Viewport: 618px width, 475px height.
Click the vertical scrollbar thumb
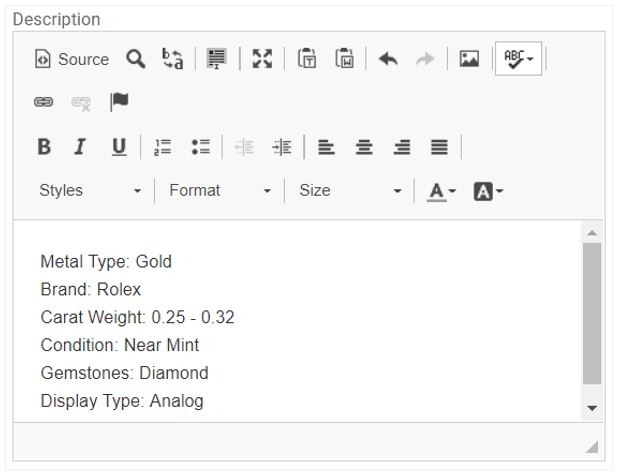[592, 313]
